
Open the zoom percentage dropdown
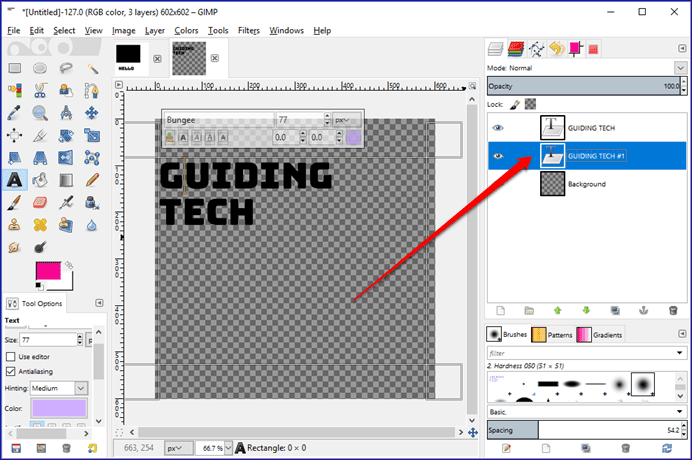pos(228,448)
